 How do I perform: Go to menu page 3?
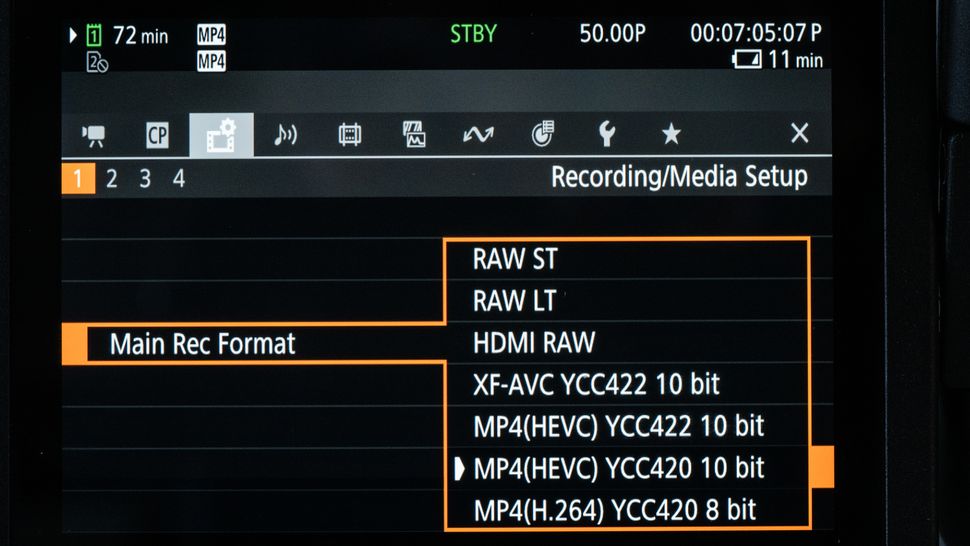[145, 180]
